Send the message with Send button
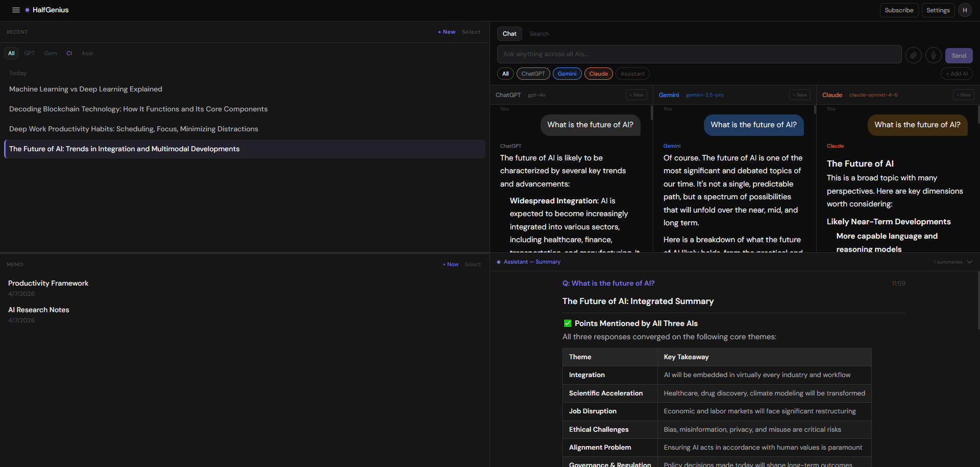 coord(959,56)
